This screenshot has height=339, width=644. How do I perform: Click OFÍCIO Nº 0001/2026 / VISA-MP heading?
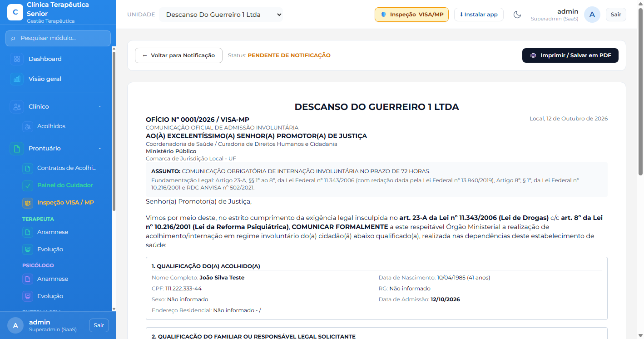198,120
